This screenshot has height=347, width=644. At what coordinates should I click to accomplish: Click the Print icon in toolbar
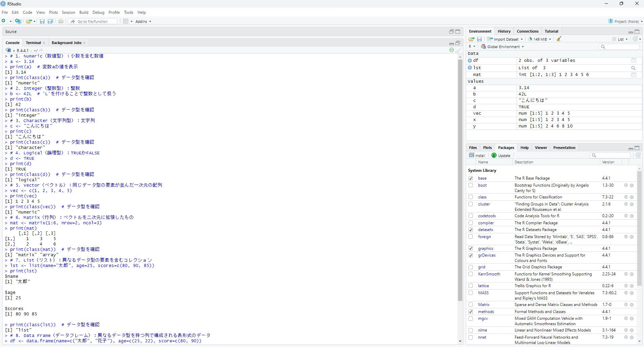click(x=61, y=21)
